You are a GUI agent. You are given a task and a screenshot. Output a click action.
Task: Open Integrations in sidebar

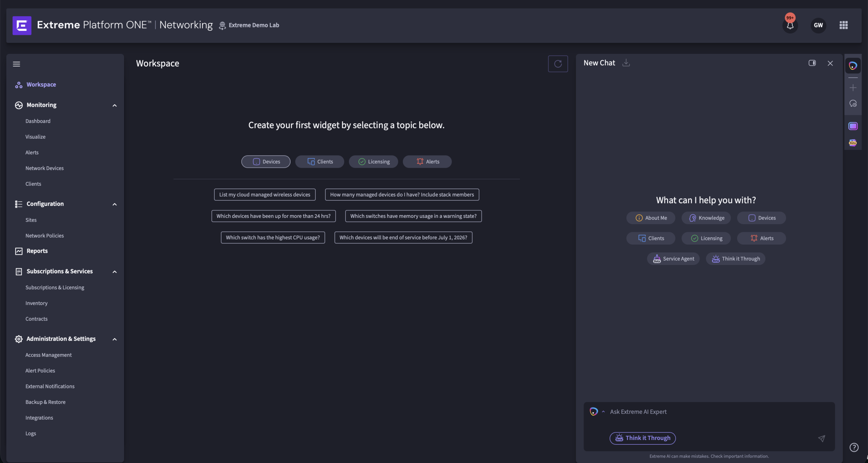(39, 418)
